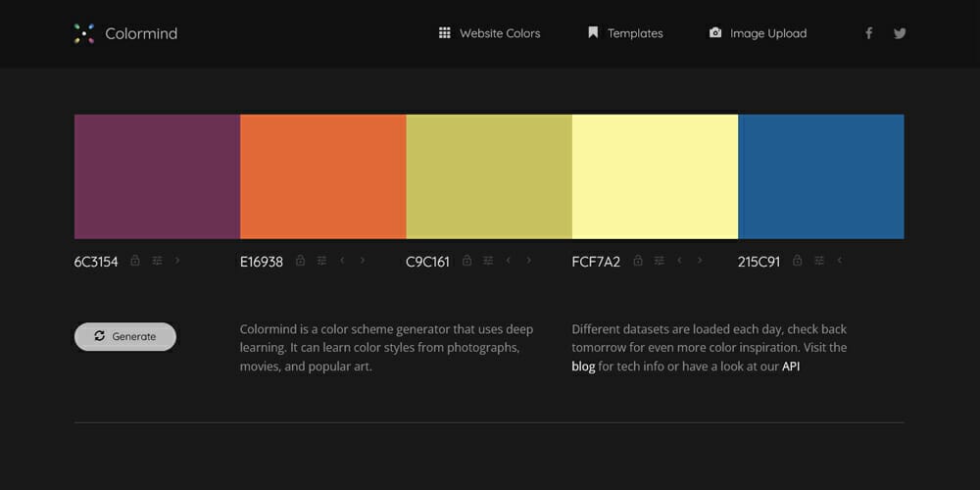Open the Colormind home text link
The image size is (980, 490).
click(x=141, y=33)
